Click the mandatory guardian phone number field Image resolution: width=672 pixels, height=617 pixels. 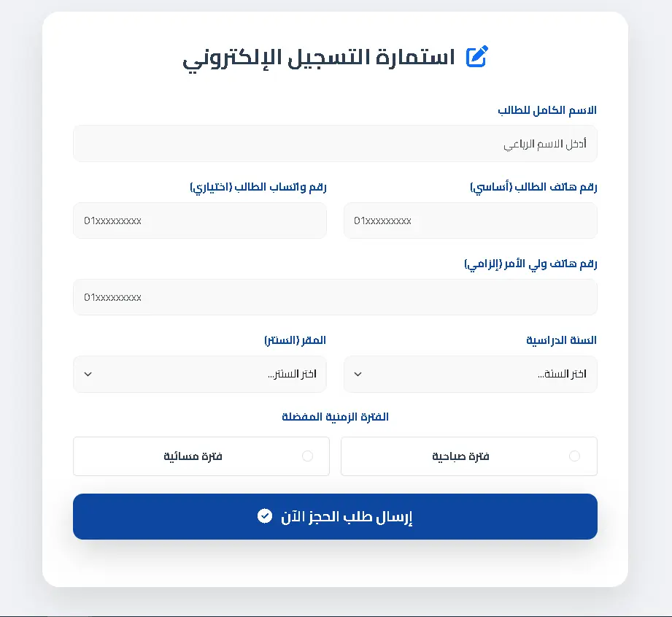(335, 297)
